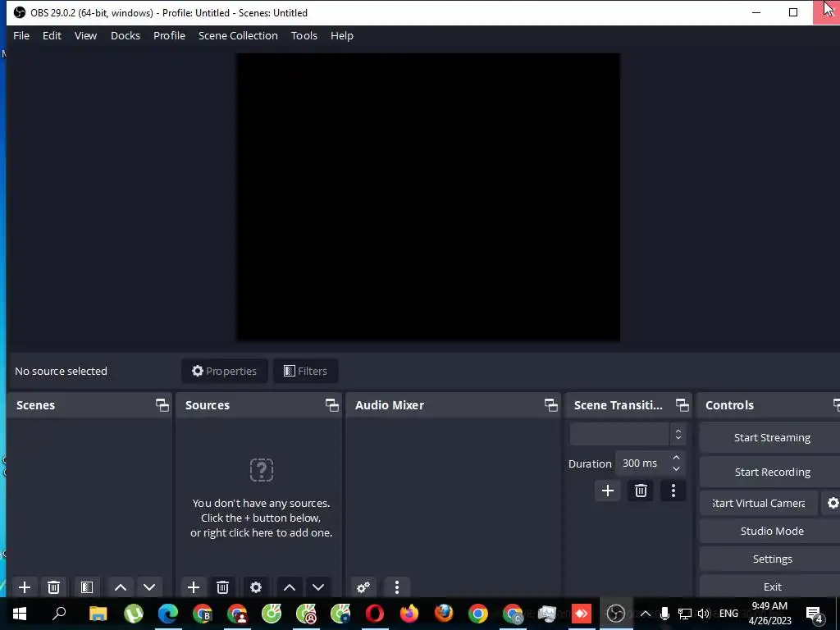The width and height of the screenshot is (840, 630).
Task: Open Opera browser from the taskbar
Action: coord(375,614)
